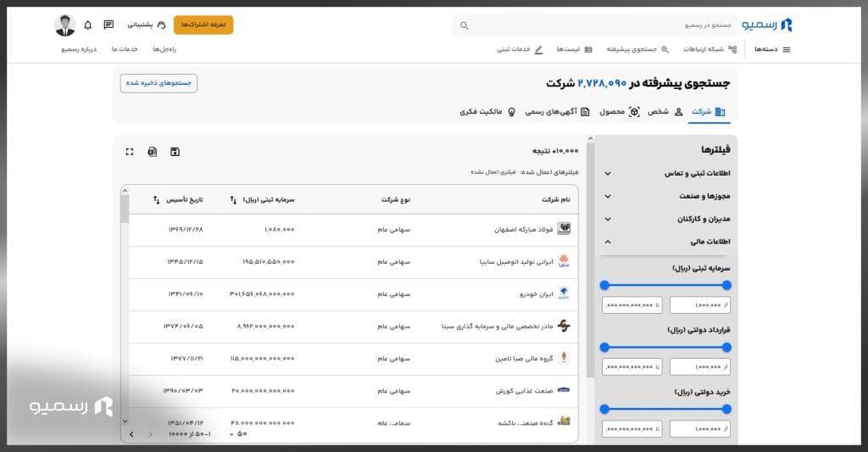Open the صنعت غذایی کورش company name

[x=524, y=390]
